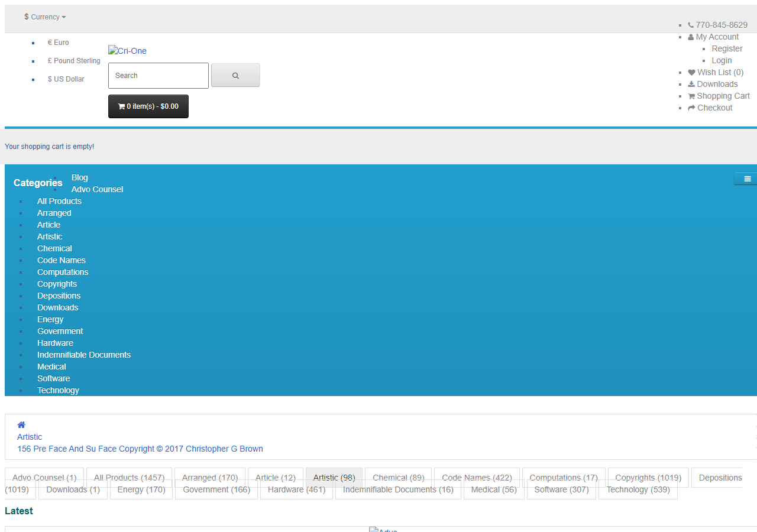Click the Artistic breadcrumb link

coord(30,437)
